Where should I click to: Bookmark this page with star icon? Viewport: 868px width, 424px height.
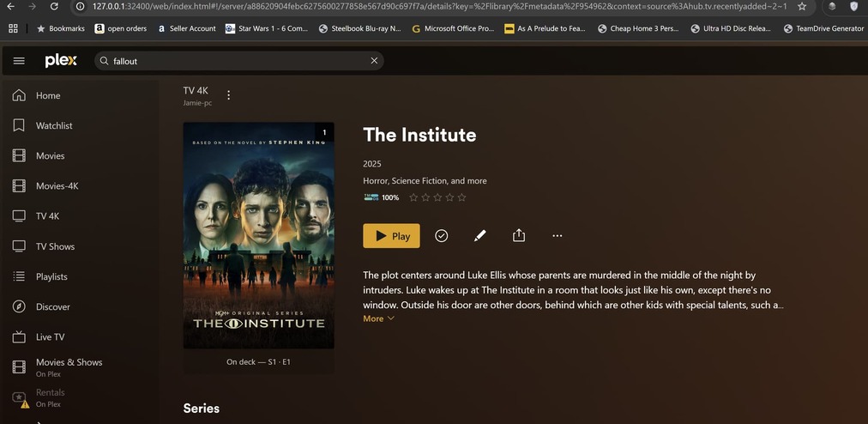pyautogui.click(x=802, y=6)
